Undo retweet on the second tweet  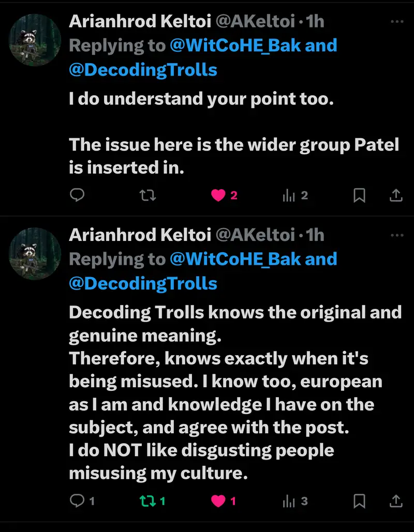(148, 500)
